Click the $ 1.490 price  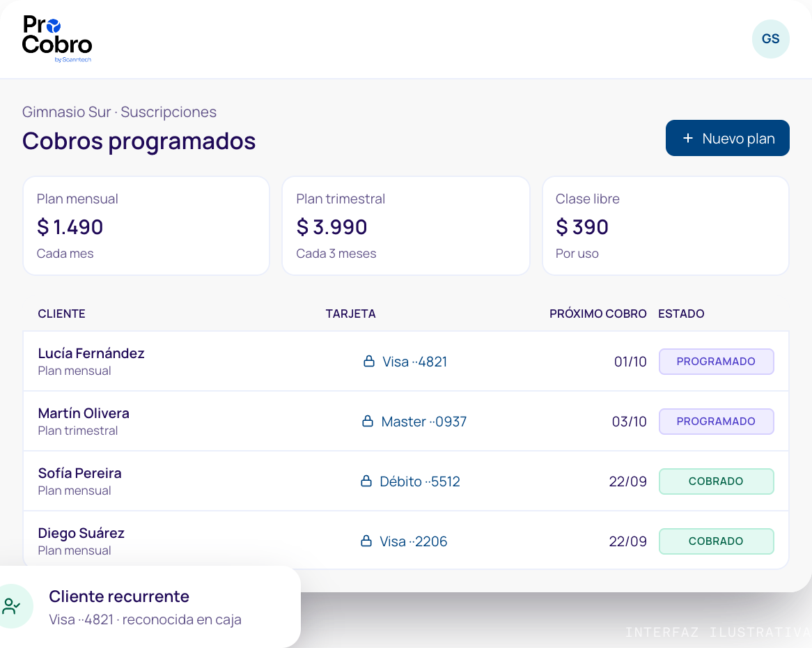tap(70, 227)
